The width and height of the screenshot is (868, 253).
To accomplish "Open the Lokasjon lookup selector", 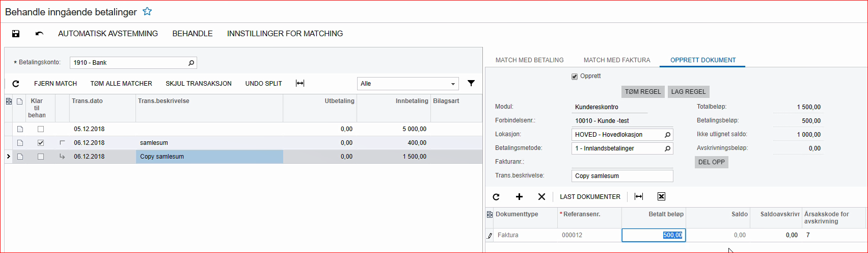I will [x=667, y=135].
